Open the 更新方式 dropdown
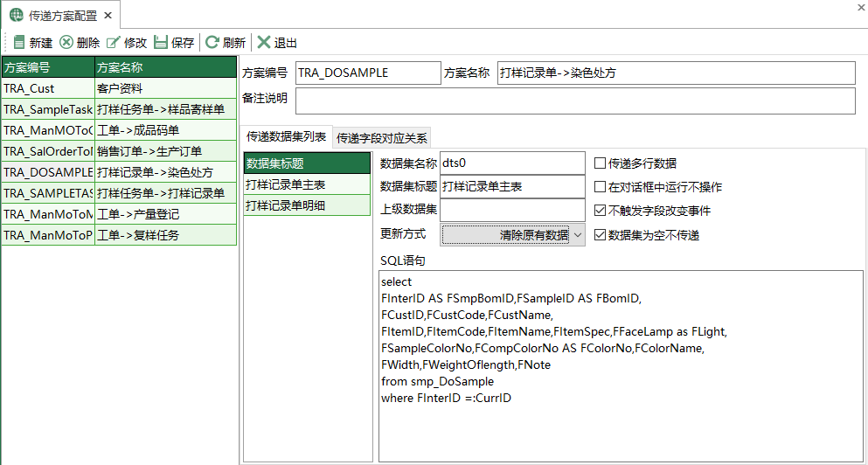This screenshot has width=868, height=465. coord(512,235)
